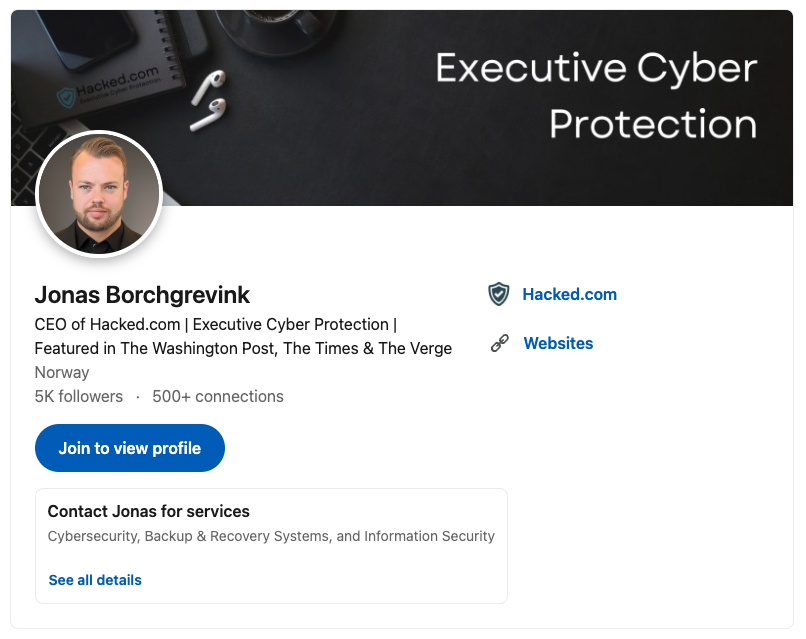This screenshot has height=639, width=806.
Task: Click the Join to view profile button
Action: [x=130, y=448]
